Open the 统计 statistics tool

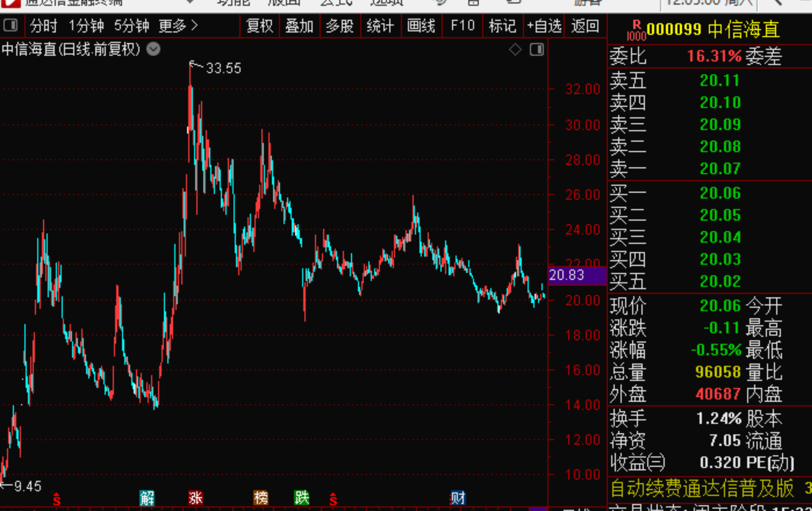[x=380, y=26]
